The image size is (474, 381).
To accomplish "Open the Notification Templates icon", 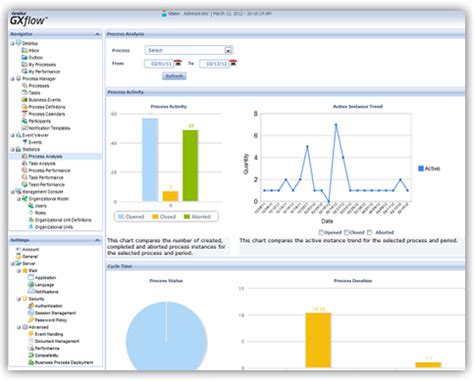I will pos(24,128).
